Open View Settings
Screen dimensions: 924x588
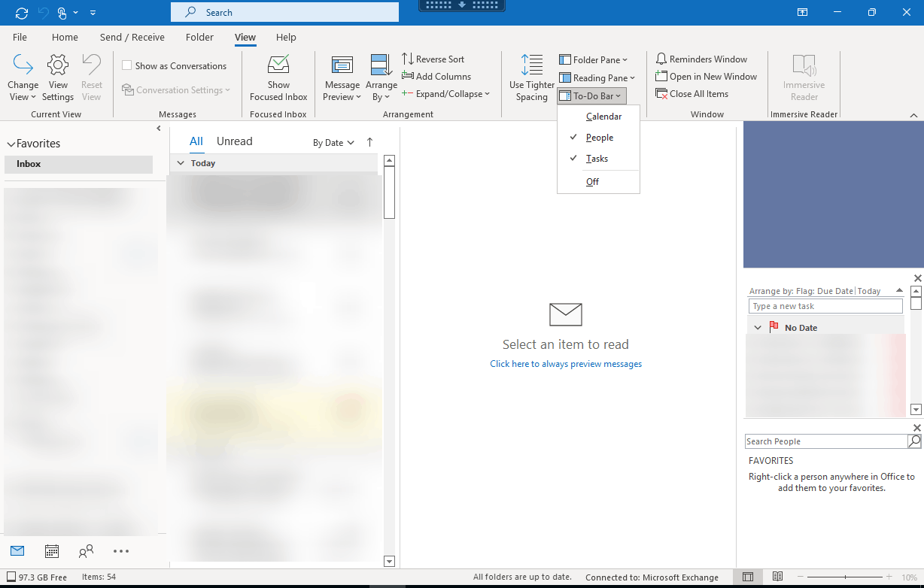pyautogui.click(x=57, y=75)
